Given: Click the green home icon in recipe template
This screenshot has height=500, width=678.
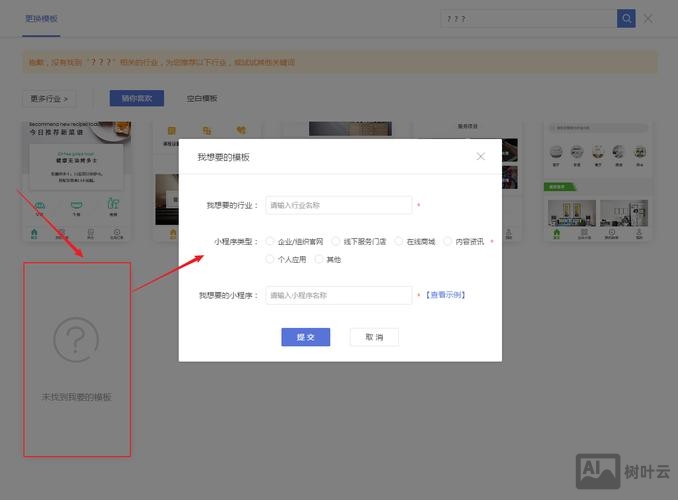Looking at the screenshot, I should coord(34,234).
